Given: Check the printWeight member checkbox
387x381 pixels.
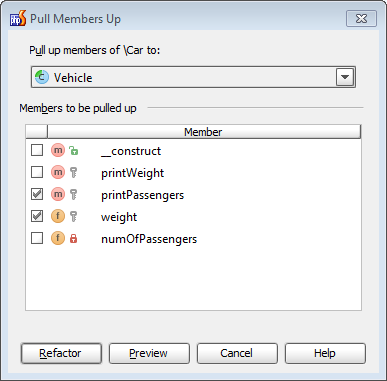Looking at the screenshot, I should 37,172.
